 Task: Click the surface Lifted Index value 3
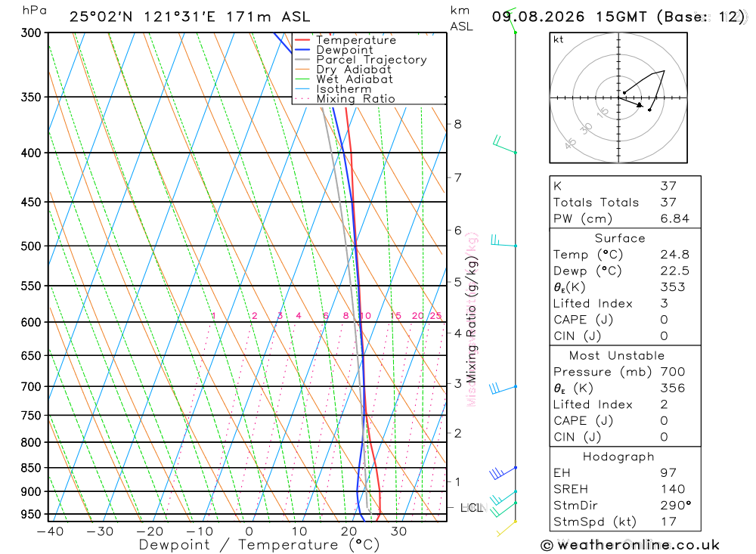point(665,303)
